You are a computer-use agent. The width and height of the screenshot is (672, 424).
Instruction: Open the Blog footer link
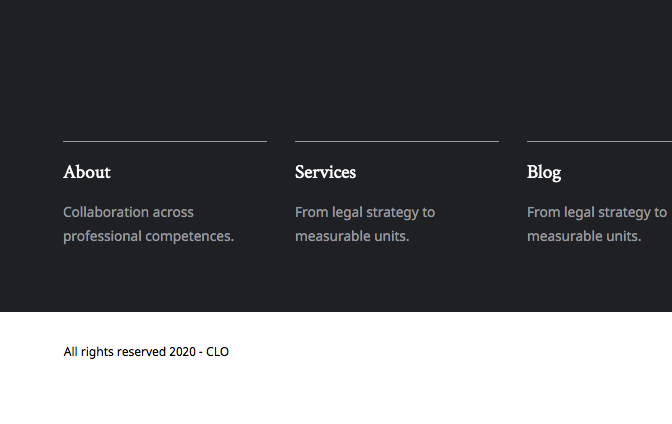[x=544, y=172]
